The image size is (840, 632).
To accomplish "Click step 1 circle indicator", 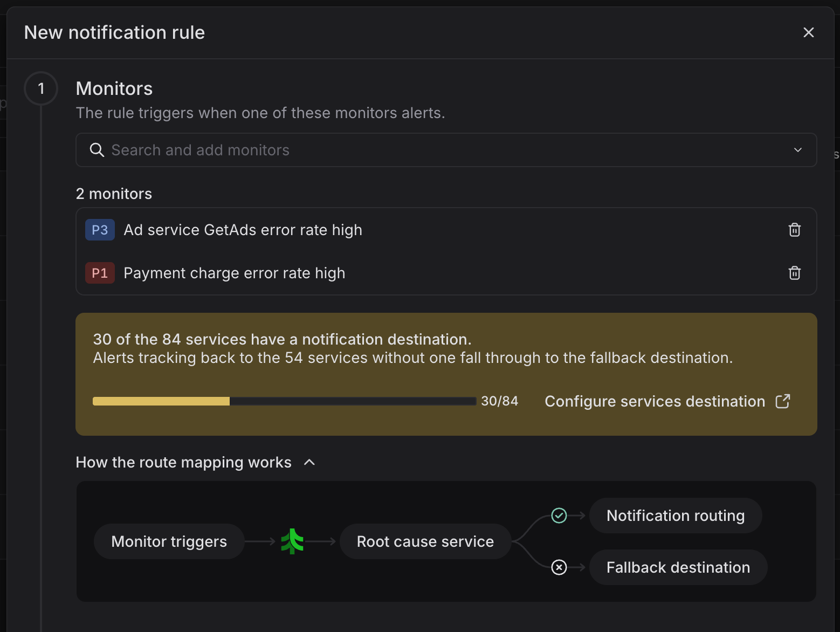I will coord(41,88).
